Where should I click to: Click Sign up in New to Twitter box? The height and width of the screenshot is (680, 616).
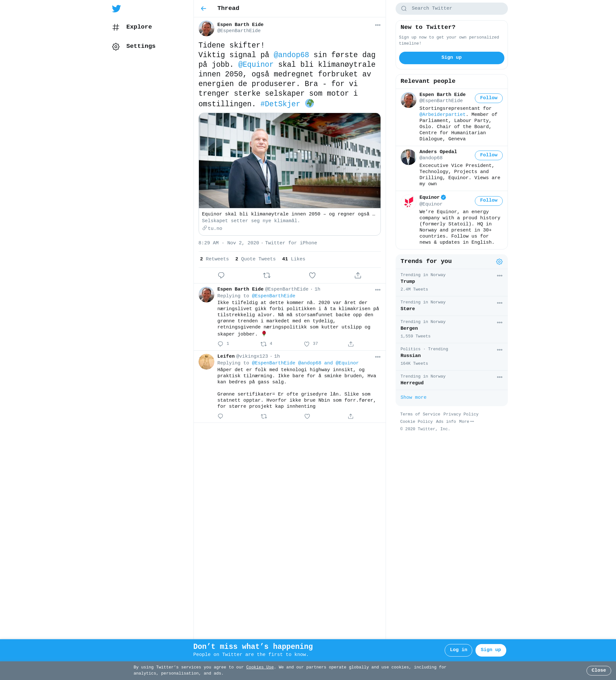coord(451,58)
